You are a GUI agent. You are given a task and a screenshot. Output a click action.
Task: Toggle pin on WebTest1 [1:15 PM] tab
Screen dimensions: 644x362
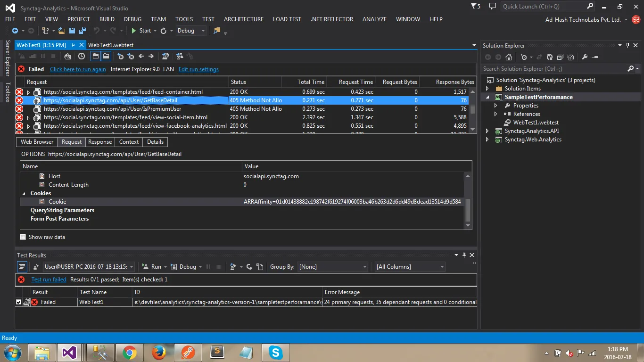73,45
